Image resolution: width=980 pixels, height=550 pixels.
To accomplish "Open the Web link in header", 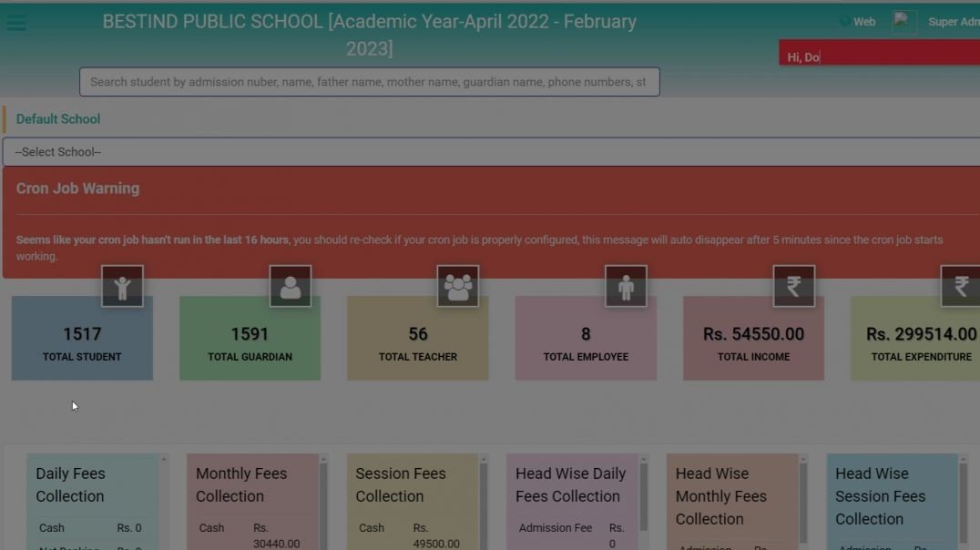I will click(858, 22).
